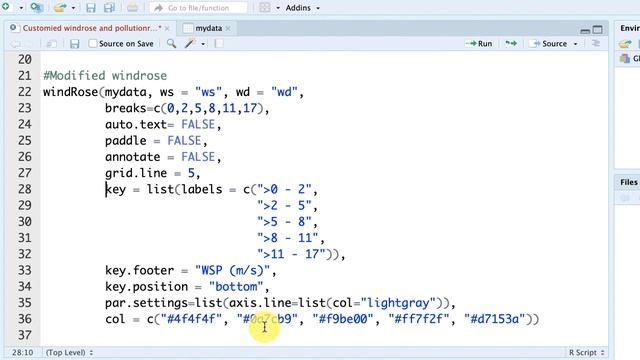Click the "#4f4f4f" hex color string
Image resolution: width=640 pixels, height=360 pixels.
pos(191,319)
